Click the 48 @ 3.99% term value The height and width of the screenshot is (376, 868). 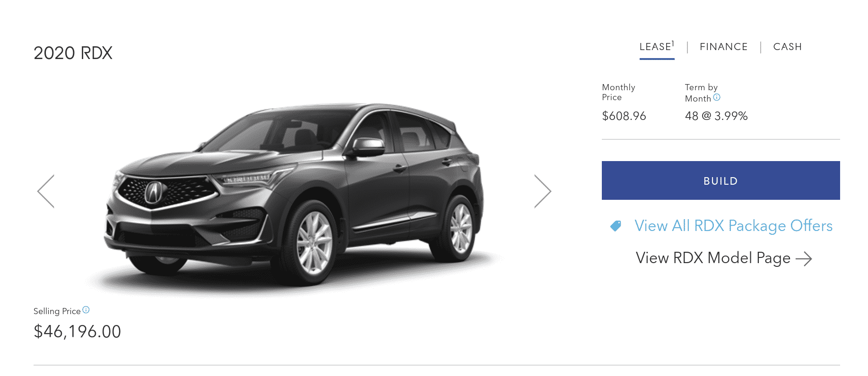click(716, 116)
